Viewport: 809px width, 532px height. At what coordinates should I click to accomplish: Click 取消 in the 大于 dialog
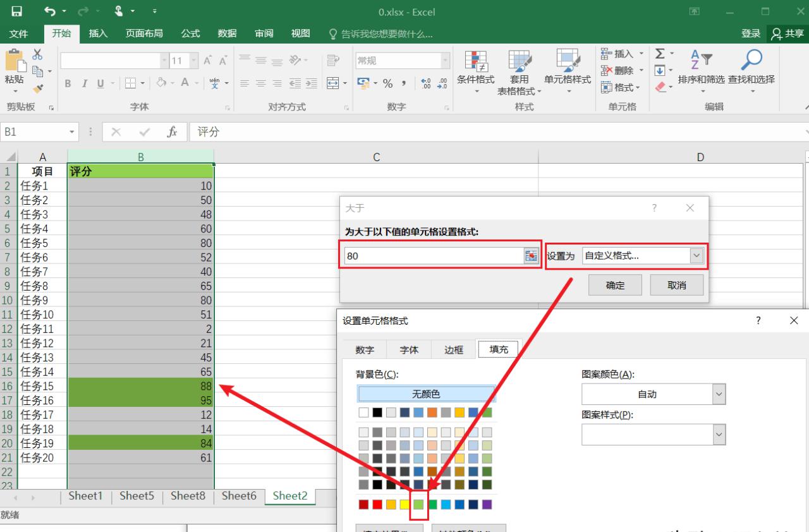click(x=676, y=285)
